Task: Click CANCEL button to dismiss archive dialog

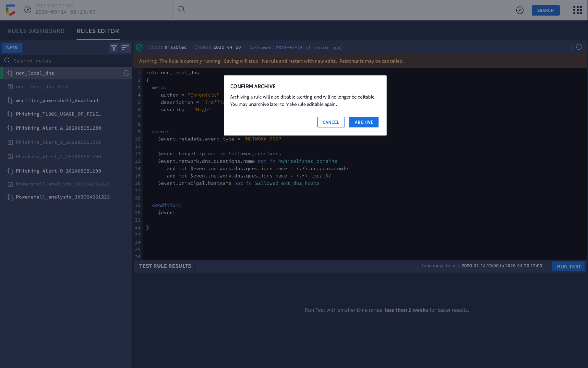Action: (x=331, y=122)
